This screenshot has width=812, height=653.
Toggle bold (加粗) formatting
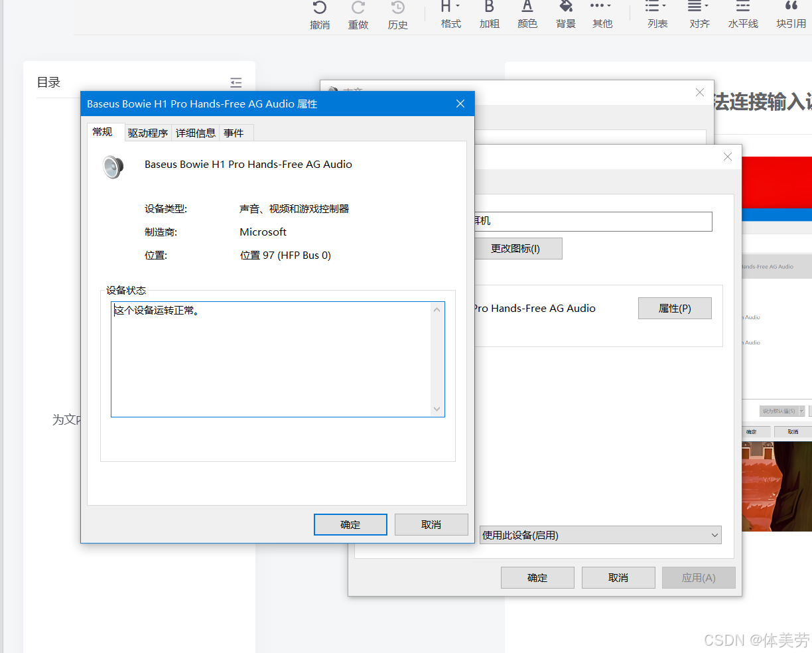(490, 15)
